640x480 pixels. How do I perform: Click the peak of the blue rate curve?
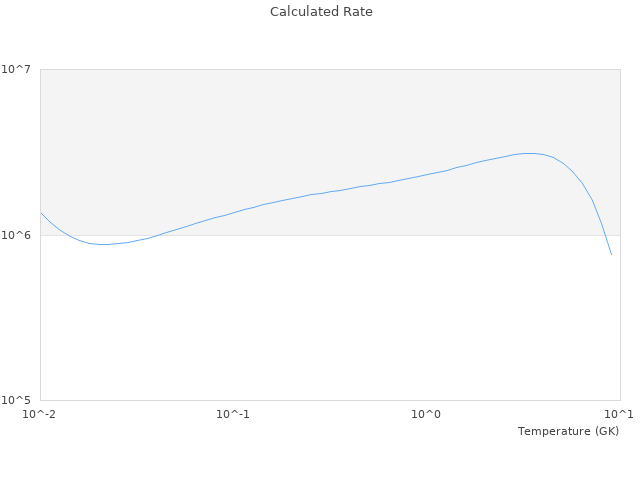pos(528,153)
